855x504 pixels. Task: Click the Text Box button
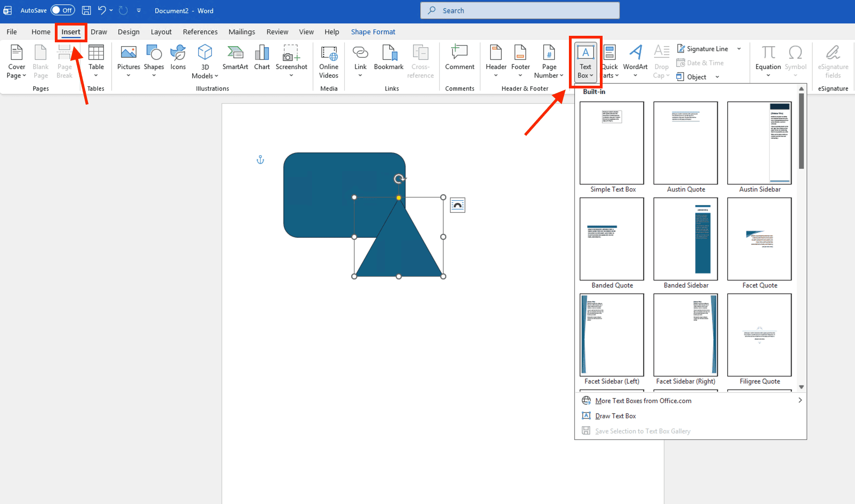click(586, 62)
